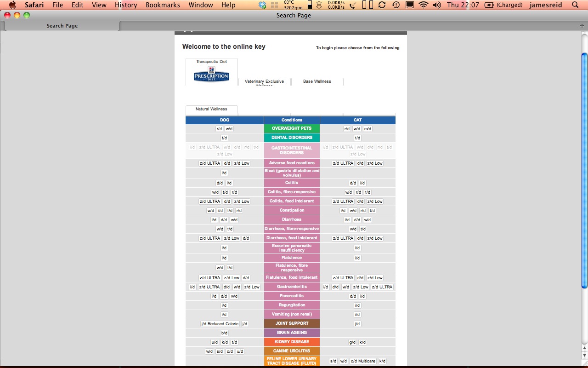Open the Bookmarks menu
Viewport: 588px width, 368px height.
[x=163, y=5]
